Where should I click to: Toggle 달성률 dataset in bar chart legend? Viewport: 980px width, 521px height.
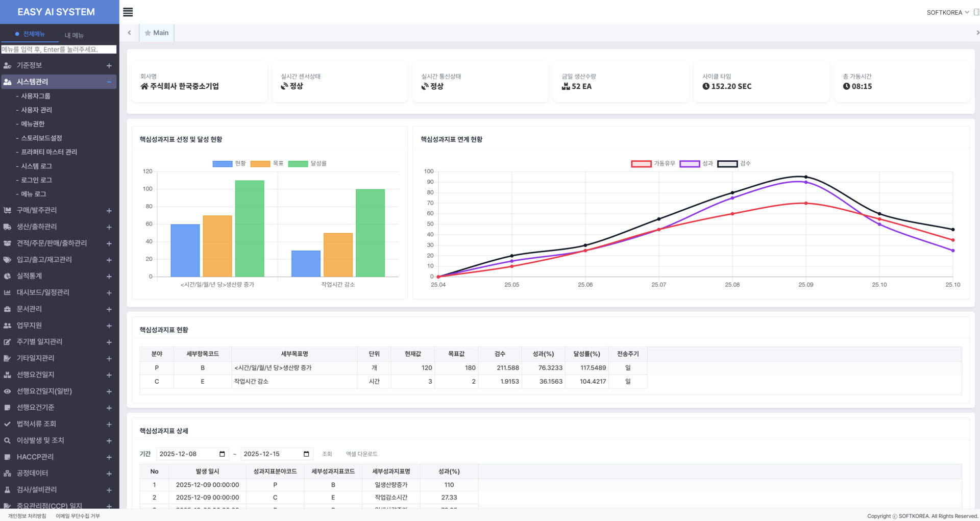[x=307, y=163]
